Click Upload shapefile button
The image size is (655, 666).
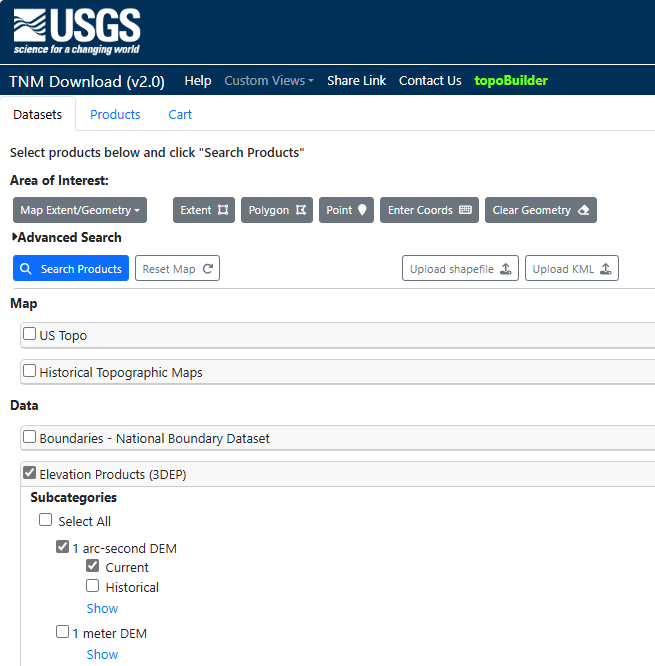click(x=460, y=269)
